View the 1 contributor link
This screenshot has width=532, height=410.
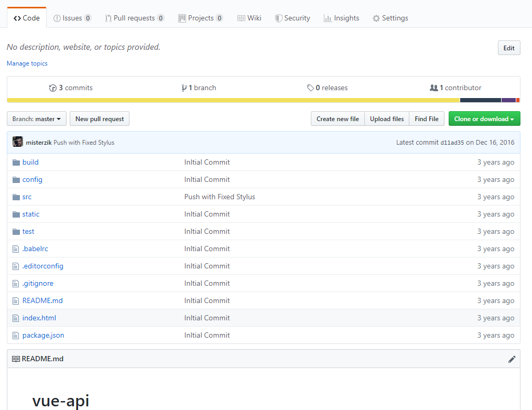coord(455,88)
